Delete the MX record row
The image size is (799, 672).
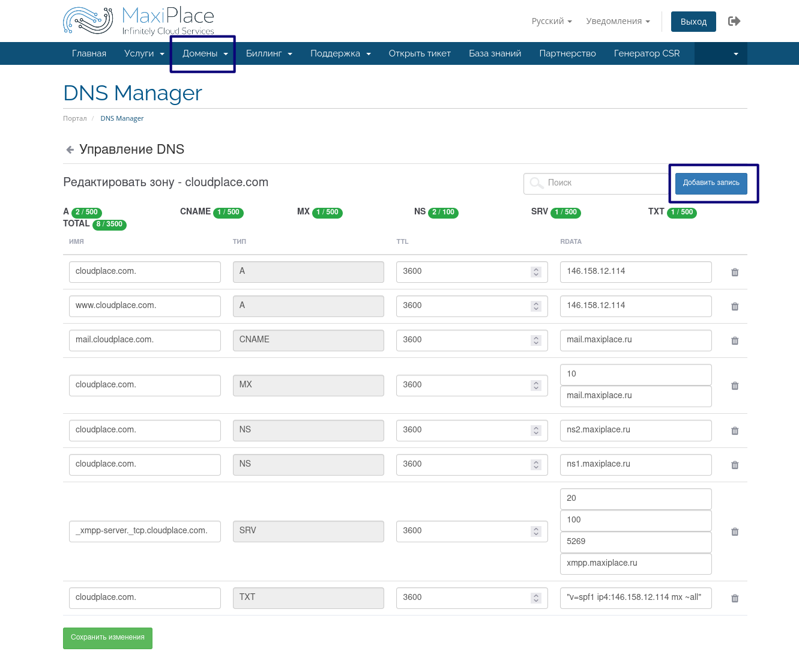[x=735, y=386]
